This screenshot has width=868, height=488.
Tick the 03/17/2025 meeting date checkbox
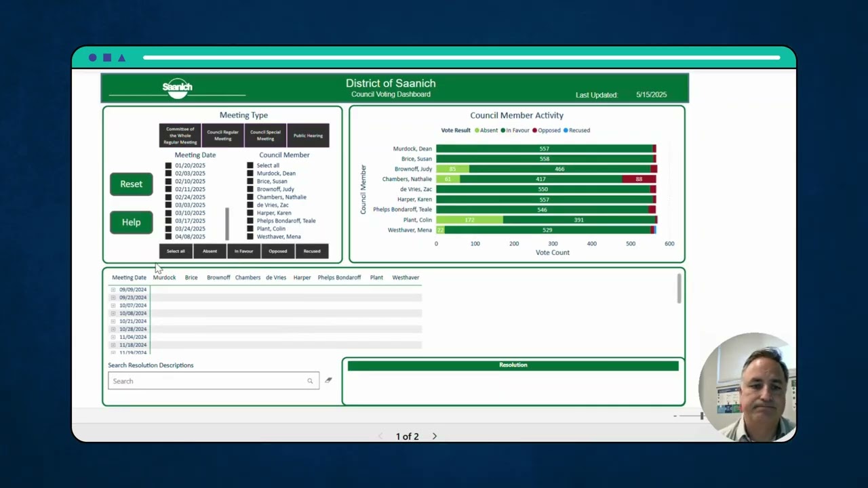click(x=168, y=221)
